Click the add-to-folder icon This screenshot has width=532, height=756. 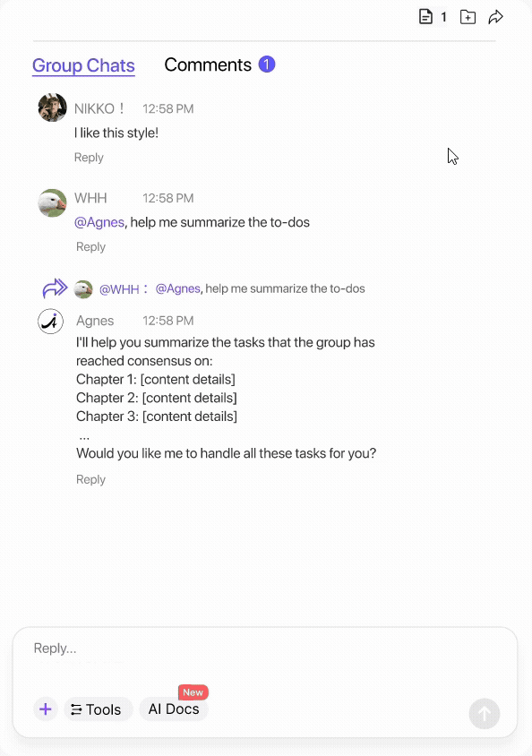468,17
